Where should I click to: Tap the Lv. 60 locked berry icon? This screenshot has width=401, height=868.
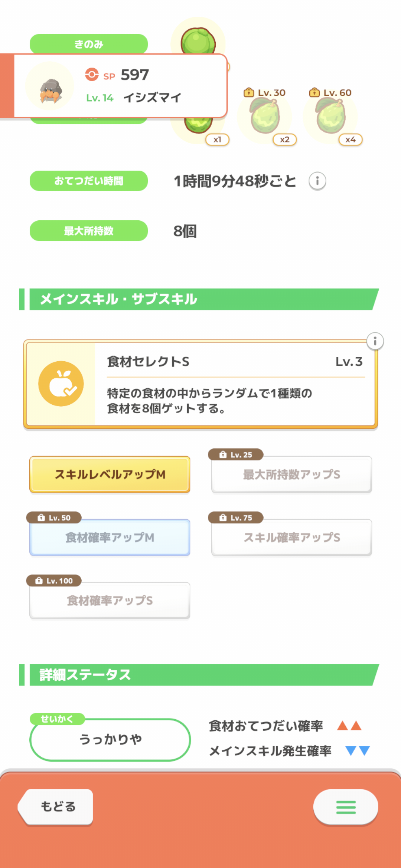(x=330, y=117)
